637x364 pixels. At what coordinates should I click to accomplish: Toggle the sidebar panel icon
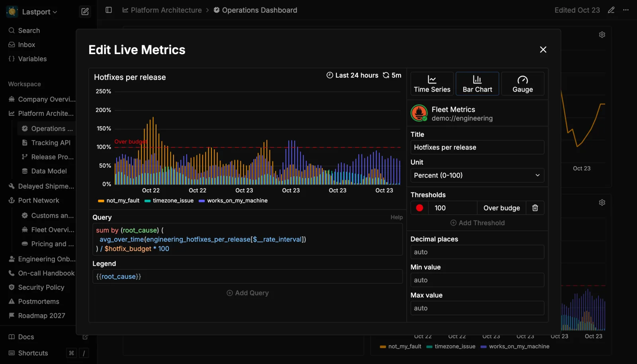[x=109, y=10]
